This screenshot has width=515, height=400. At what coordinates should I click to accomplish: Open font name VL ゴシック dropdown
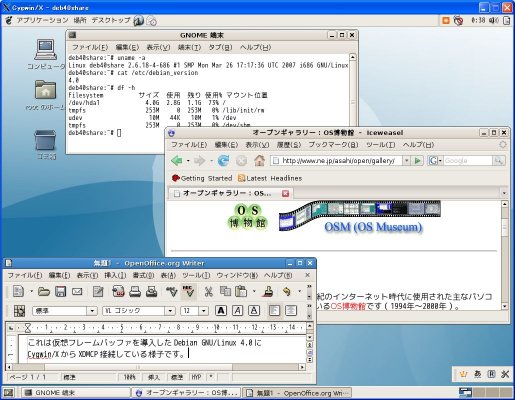(170, 311)
